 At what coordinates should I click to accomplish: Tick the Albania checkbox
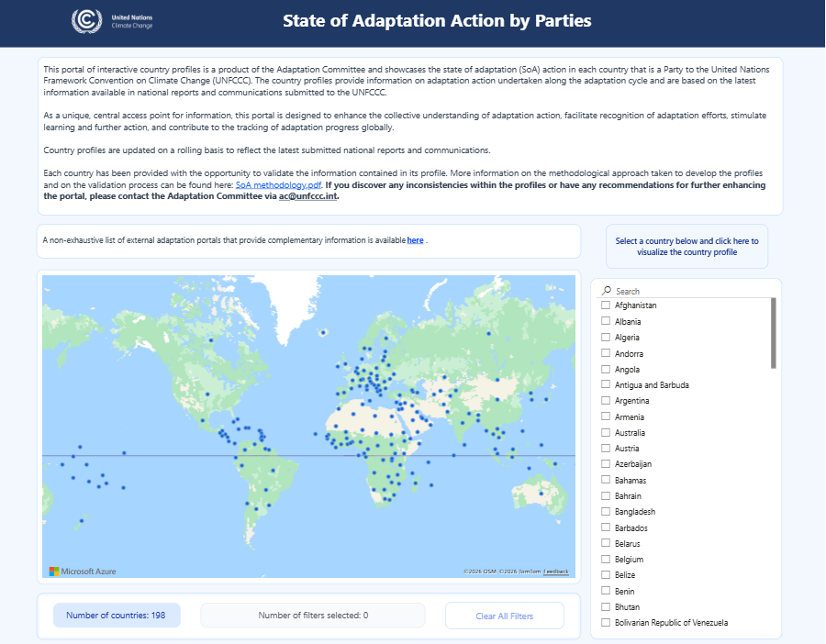pyautogui.click(x=606, y=321)
